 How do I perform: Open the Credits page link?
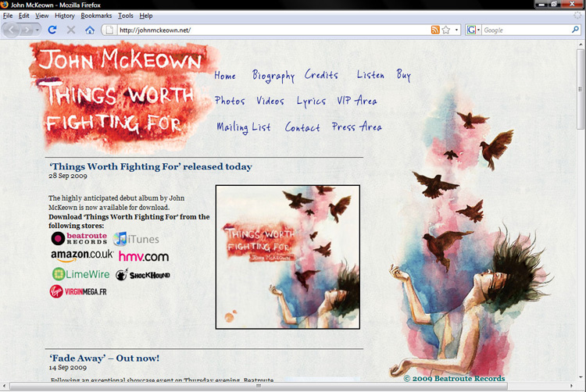pyautogui.click(x=321, y=75)
